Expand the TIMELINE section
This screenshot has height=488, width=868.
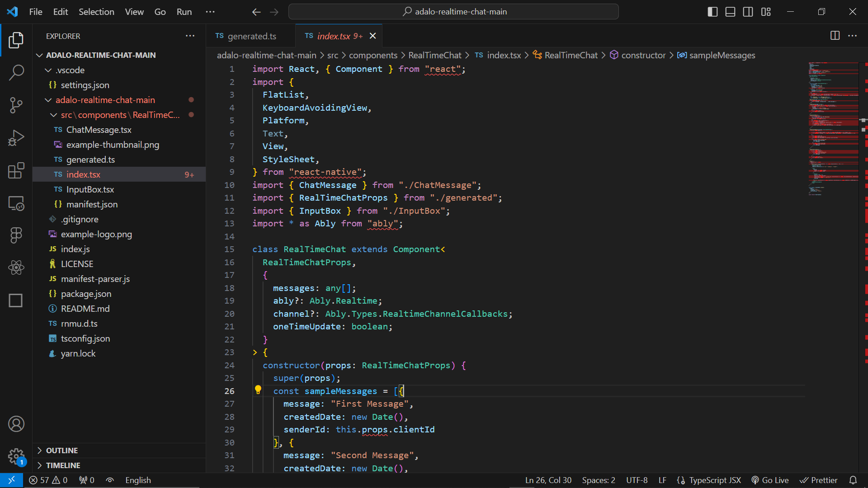63,465
